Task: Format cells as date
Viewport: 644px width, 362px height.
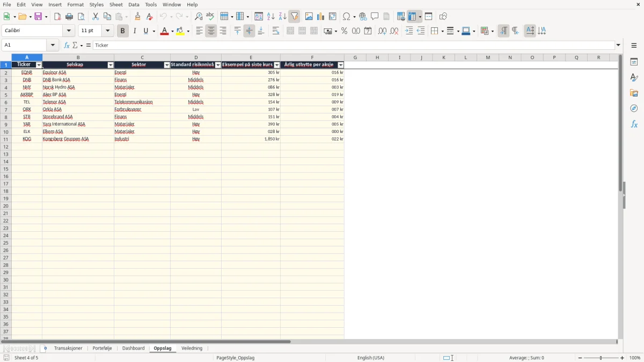Action: pos(368,31)
